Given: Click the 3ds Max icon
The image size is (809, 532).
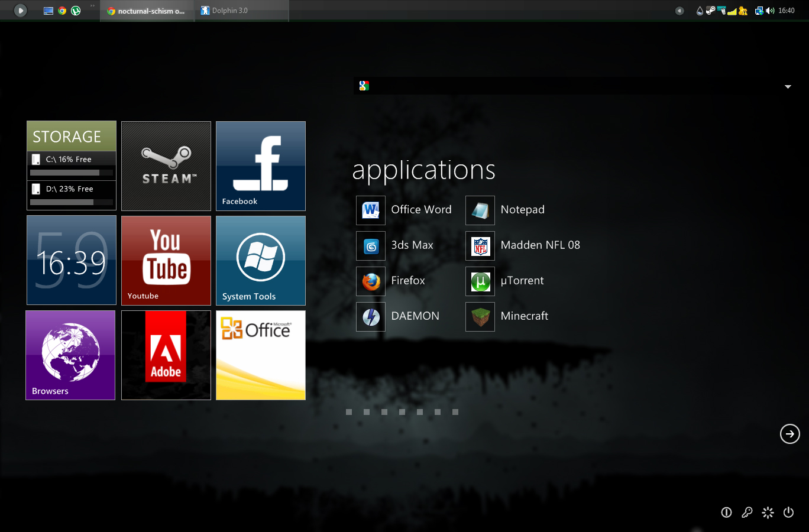Looking at the screenshot, I should coord(371,246).
